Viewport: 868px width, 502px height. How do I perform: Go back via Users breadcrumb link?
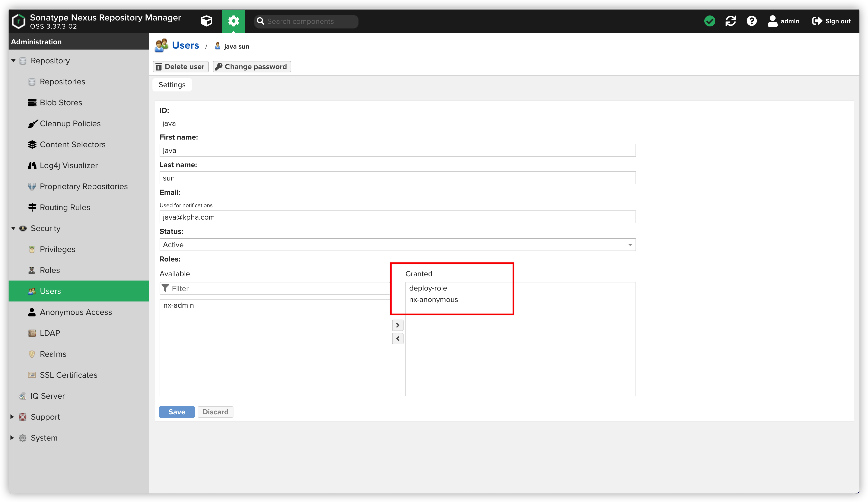pos(185,45)
